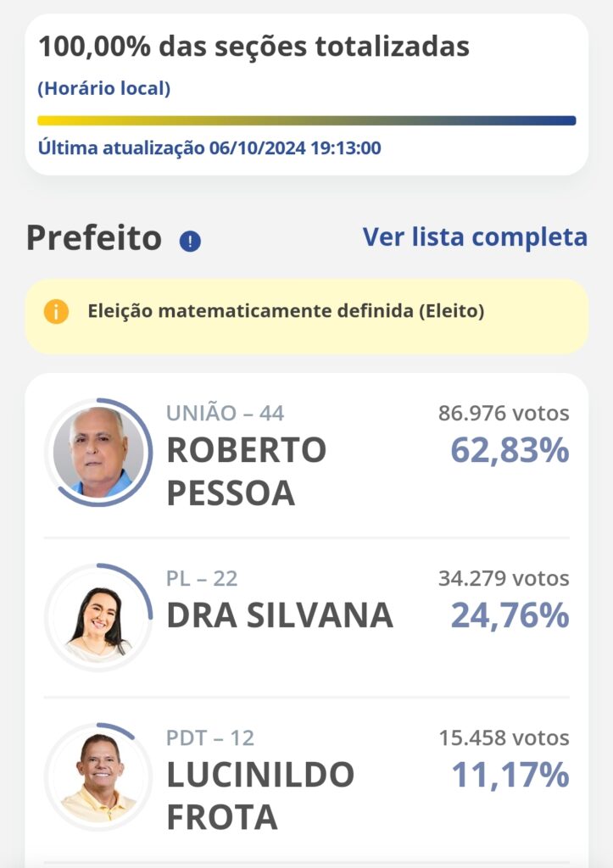Screen dimensions: 613x868
Task: Click the 24,76% vote percentage
Action: point(510,615)
